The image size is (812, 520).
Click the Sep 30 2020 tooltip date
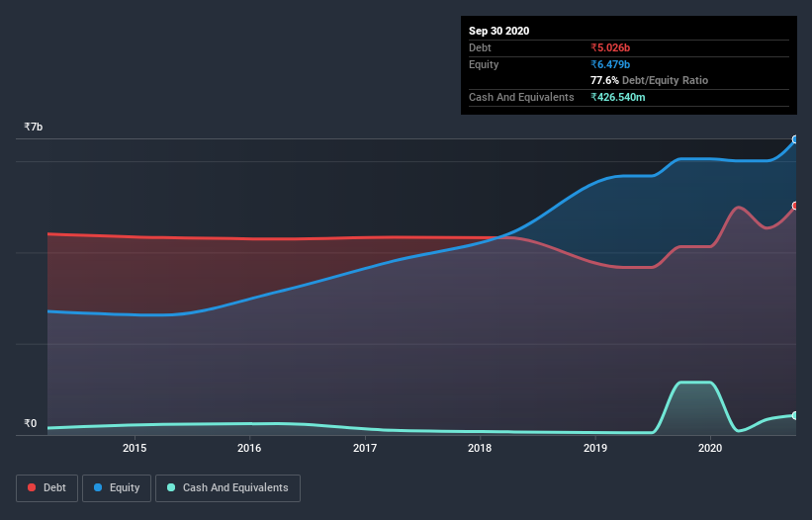(498, 31)
